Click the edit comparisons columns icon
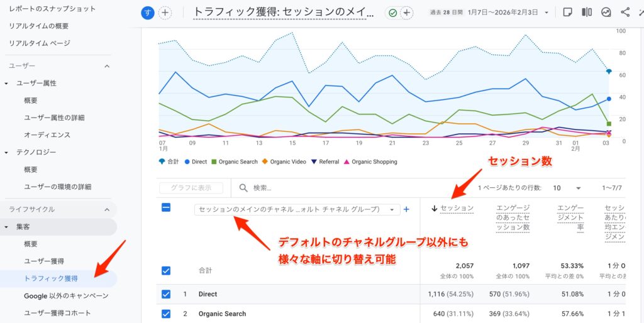This screenshot has height=323, width=644. tap(587, 13)
